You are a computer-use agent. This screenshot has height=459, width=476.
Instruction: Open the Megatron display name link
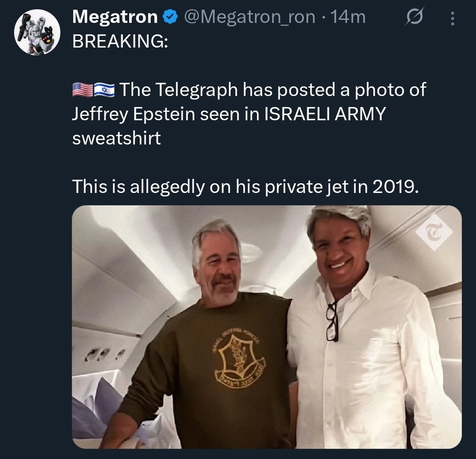click(115, 17)
